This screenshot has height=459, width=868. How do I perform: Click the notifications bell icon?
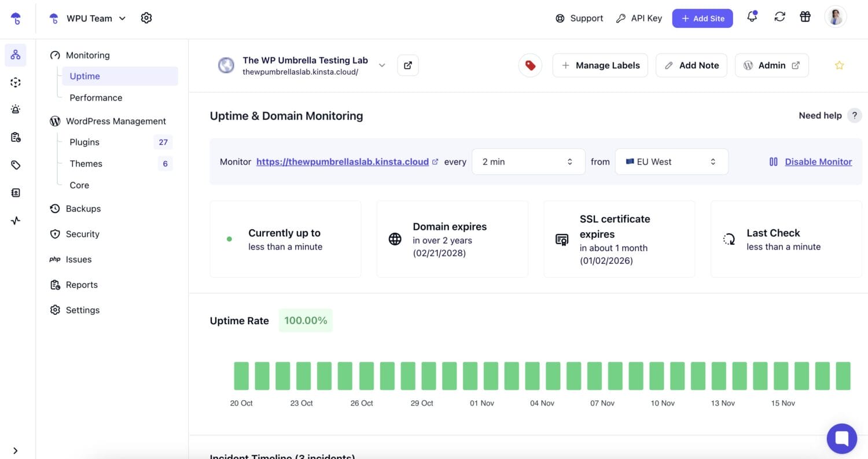752,17
